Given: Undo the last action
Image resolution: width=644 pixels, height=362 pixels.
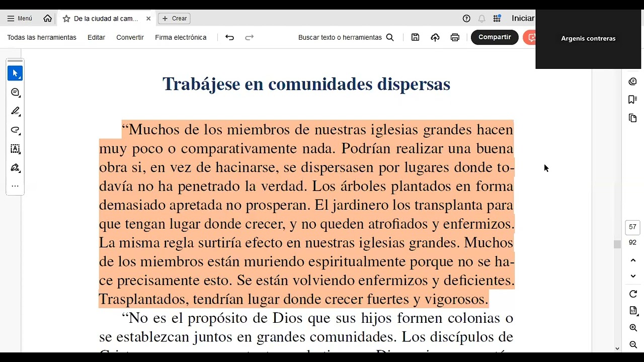Looking at the screenshot, I should [x=229, y=37].
